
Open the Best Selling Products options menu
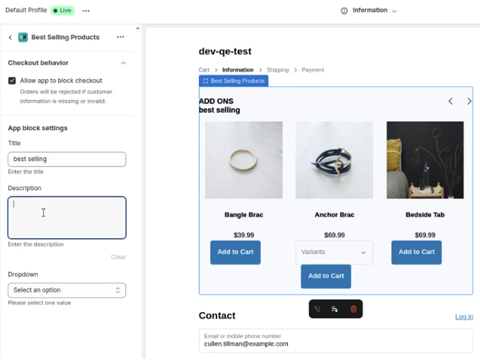tap(120, 37)
